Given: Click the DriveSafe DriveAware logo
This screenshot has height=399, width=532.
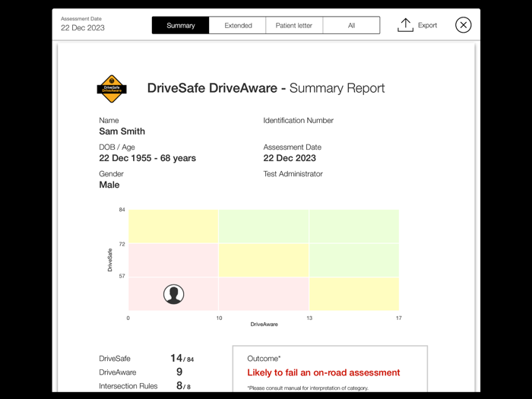Looking at the screenshot, I should 112,89.
